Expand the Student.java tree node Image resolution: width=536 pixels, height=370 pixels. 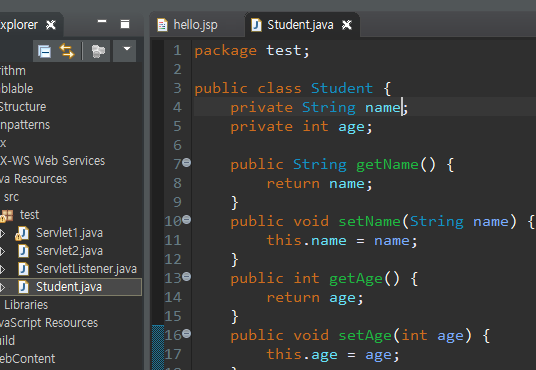2,287
